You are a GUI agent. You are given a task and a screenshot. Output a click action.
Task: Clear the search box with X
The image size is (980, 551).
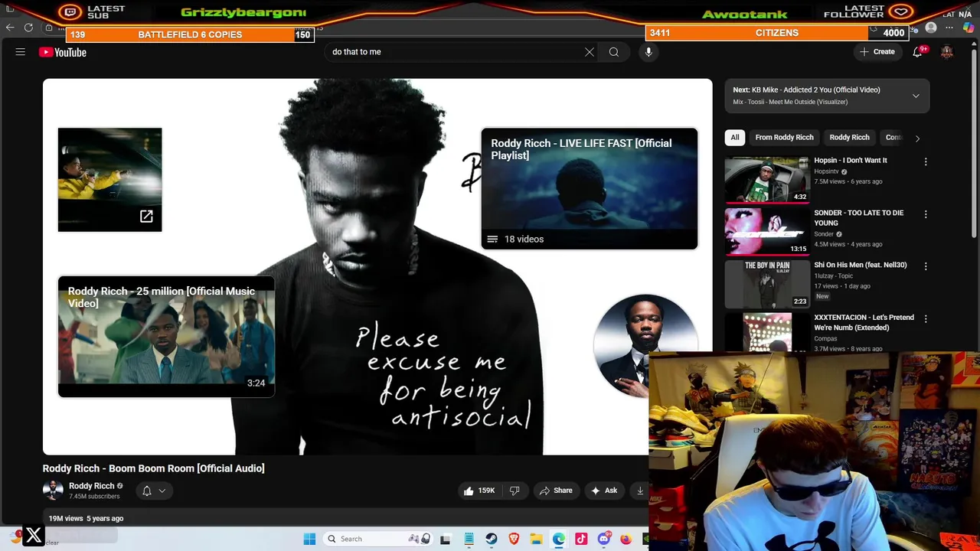pyautogui.click(x=590, y=52)
